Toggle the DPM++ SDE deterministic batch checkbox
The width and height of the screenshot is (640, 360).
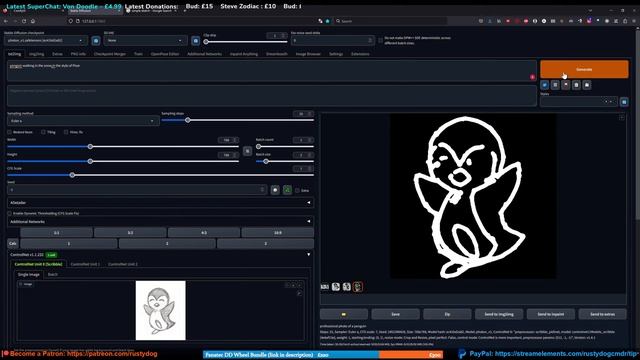[380, 40]
